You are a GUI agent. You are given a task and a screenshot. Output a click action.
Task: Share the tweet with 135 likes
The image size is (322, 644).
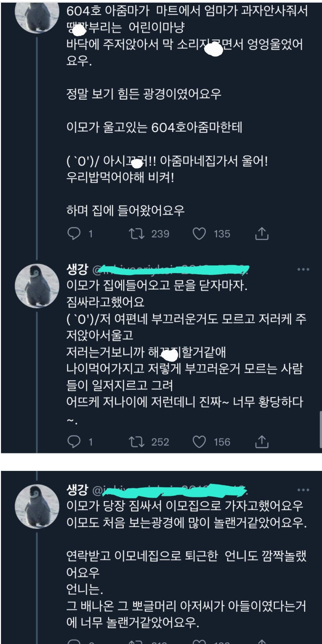(x=262, y=233)
